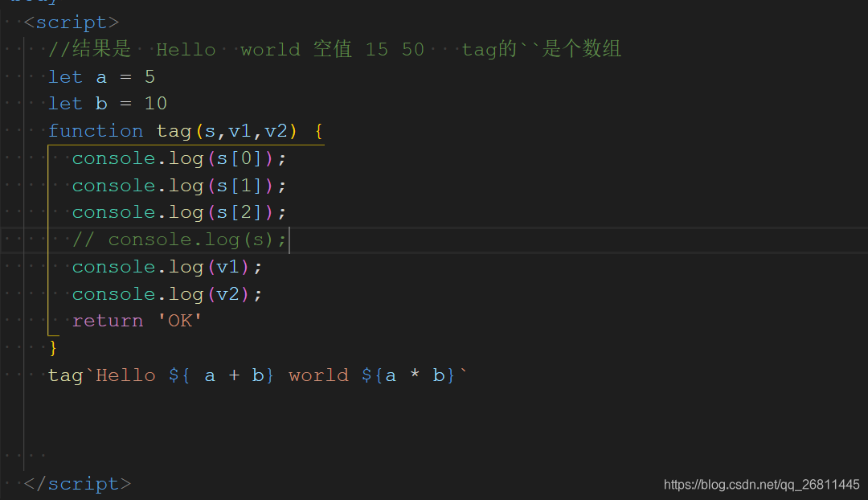The width and height of the screenshot is (868, 500).
Task: Click the parameter list (s,v1,v2)
Action: click(x=246, y=131)
